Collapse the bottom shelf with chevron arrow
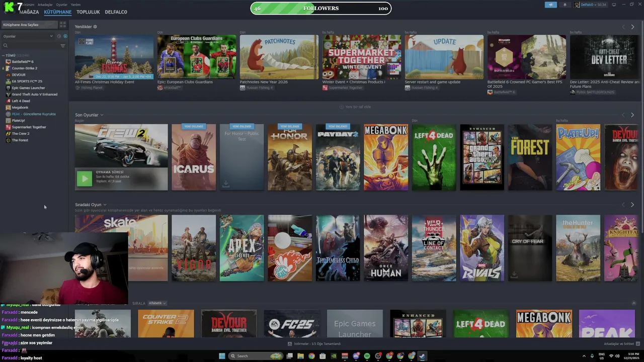Image resolution: width=644 pixels, height=362 pixels. [634, 303]
